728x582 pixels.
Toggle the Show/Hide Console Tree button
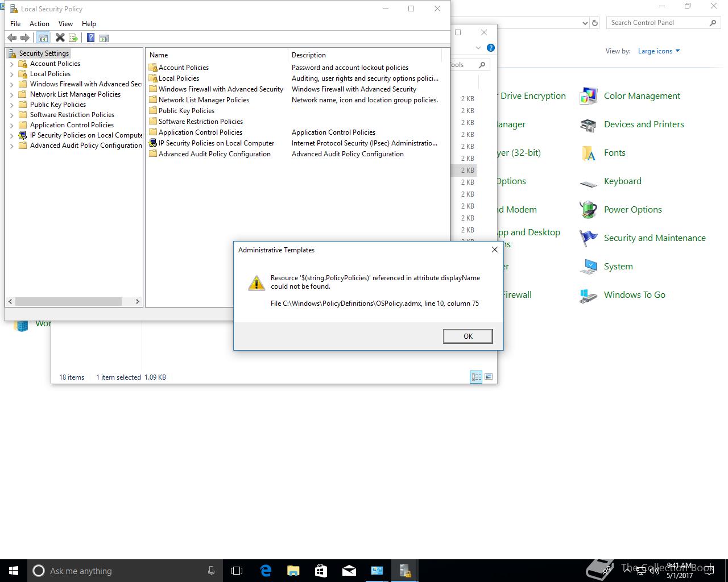click(43, 38)
